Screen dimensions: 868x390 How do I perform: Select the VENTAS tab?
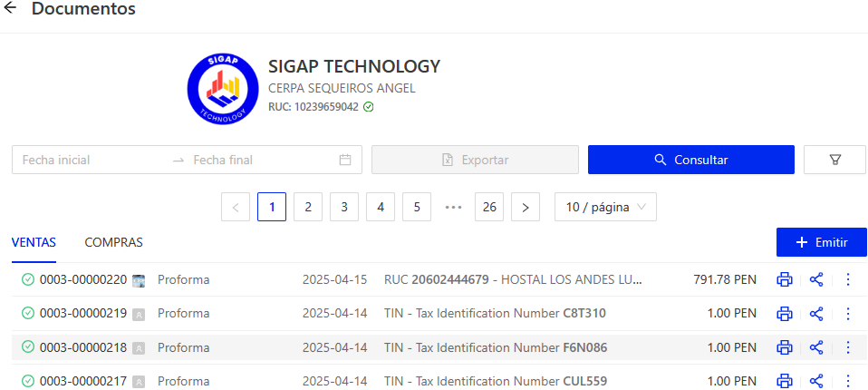point(34,242)
